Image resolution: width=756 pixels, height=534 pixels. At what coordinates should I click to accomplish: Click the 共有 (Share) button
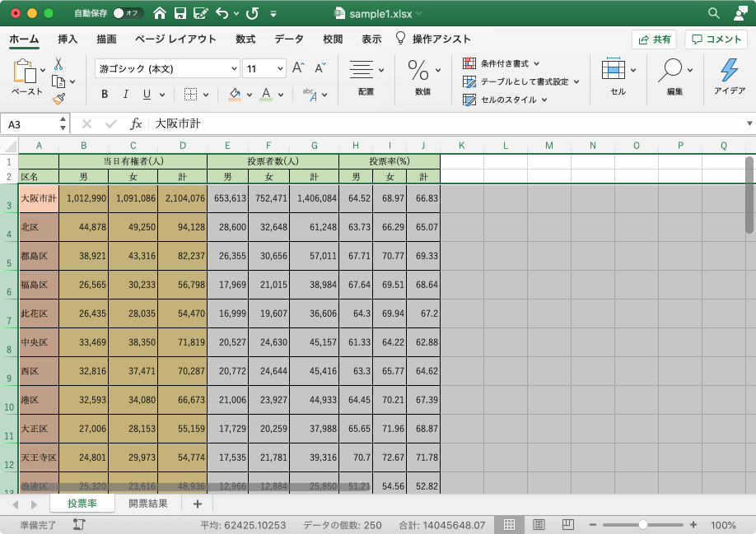[654, 39]
